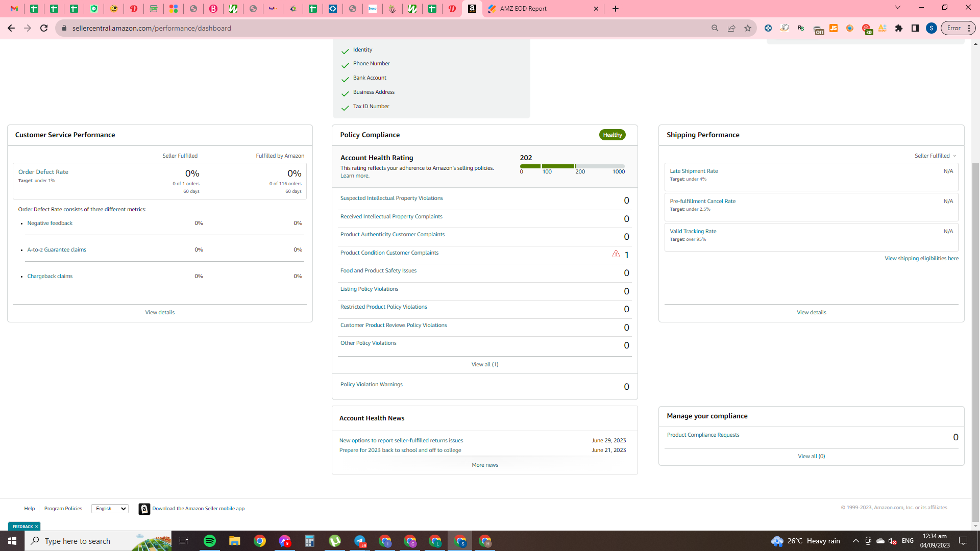Launch Spotify from the taskbar

(x=210, y=541)
